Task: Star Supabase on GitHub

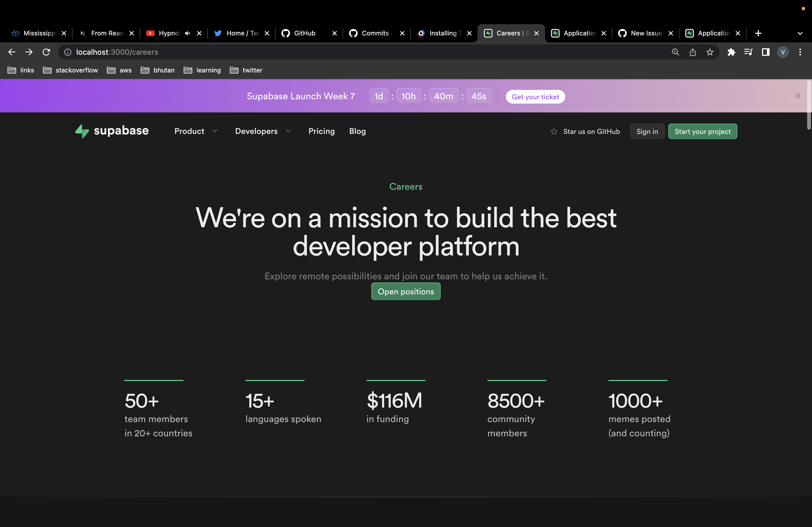Action: tap(585, 131)
